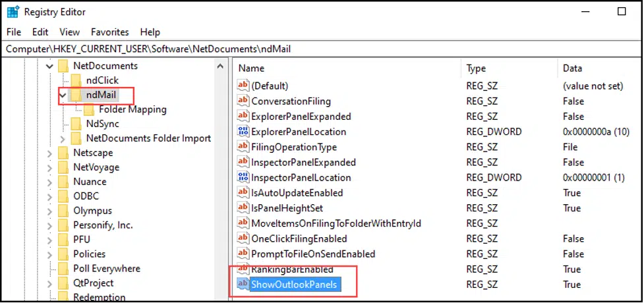
Task: Click the string icon beside PromptToFileOnSendEnabled
Action: click(x=243, y=254)
